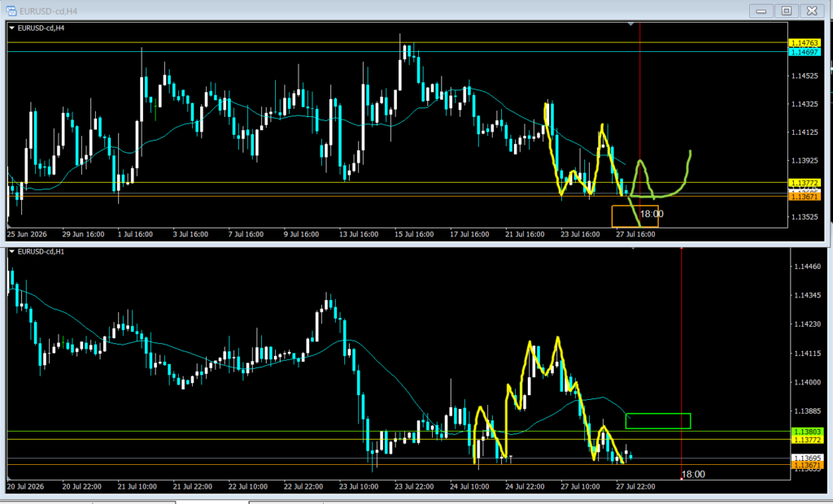Select the orange 1.13671 label on H1 chart
Screen dimensions: 833x504
[807, 465]
